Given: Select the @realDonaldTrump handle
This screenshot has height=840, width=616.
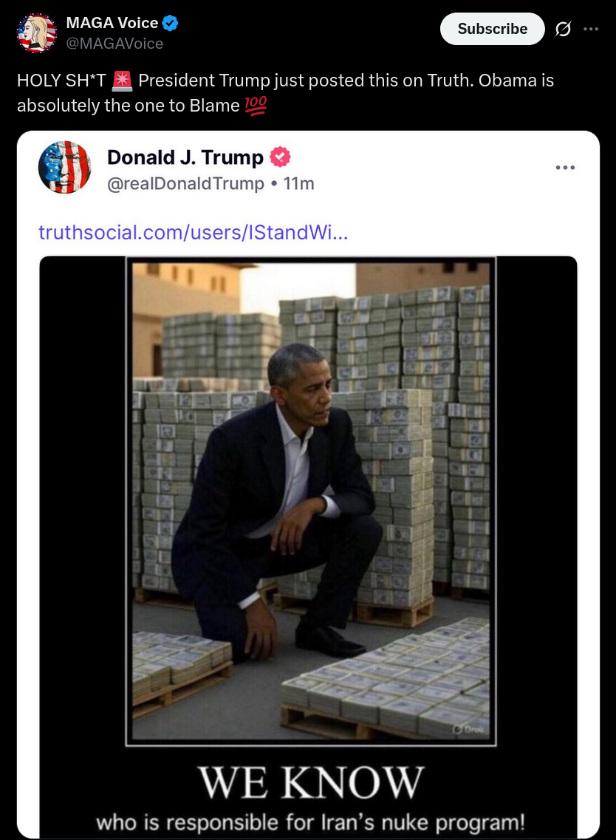Looking at the screenshot, I should tap(185, 184).
